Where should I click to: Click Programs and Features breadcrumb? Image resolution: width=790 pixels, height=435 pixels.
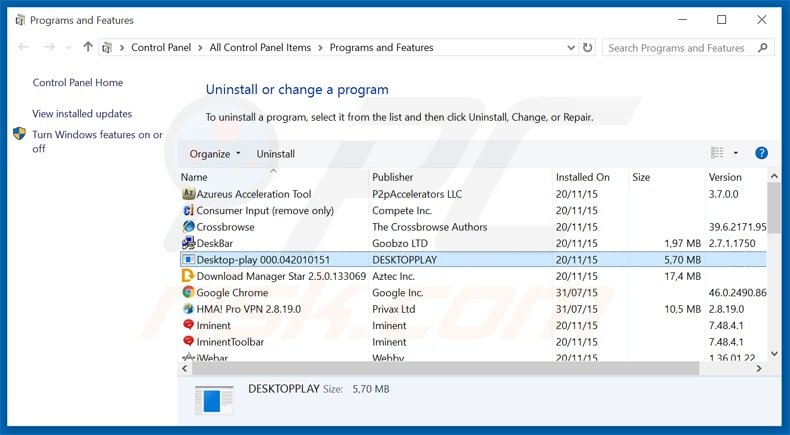coord(381,47)
